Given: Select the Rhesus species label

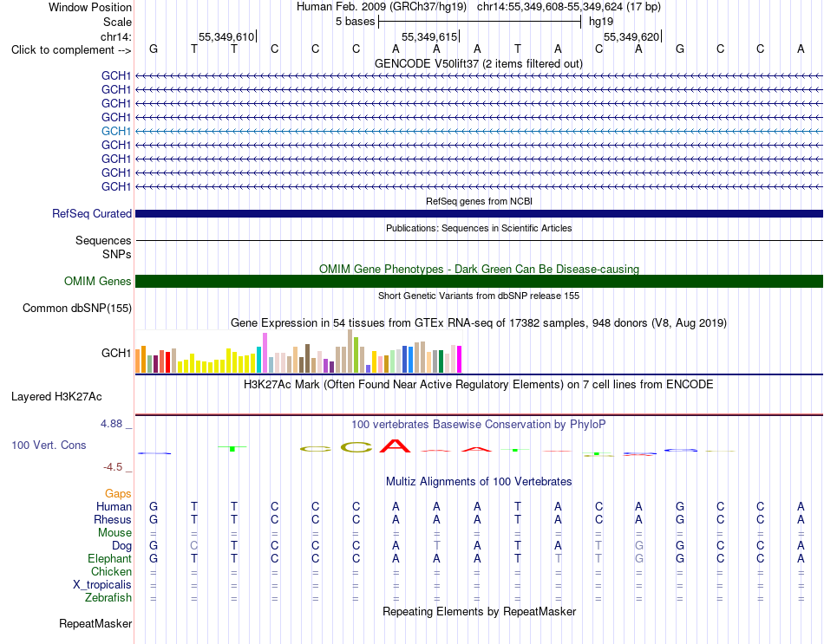Looking at the screenshot, I should pos(113,519).
